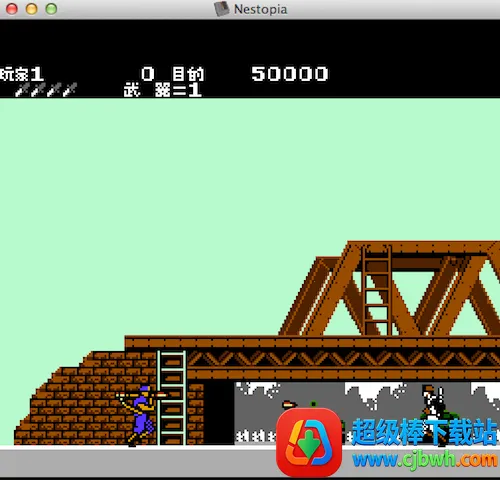Click the 50000 target score display
The height and width of the screenshot is (480, 500).
point(290,74)
